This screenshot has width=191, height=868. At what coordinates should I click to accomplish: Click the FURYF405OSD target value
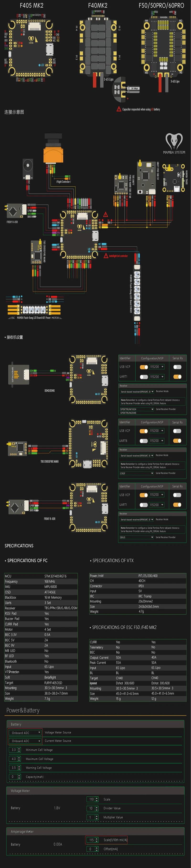point(53,683)
